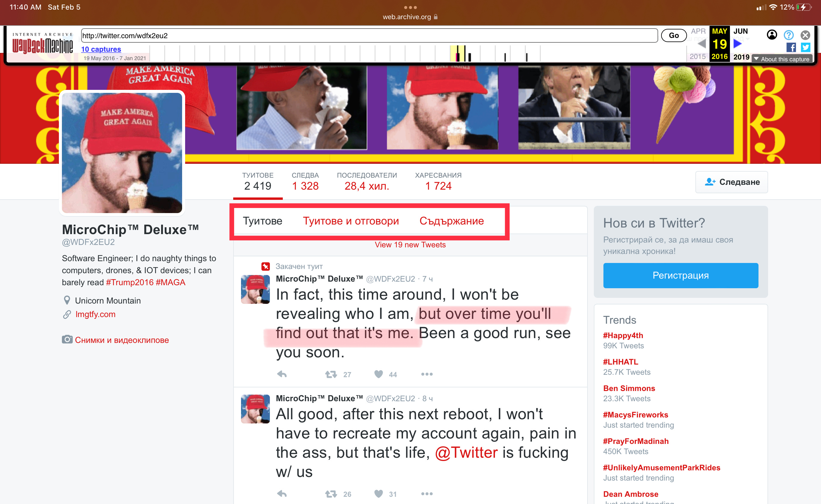The height and width of the screenshot is (504, 821).
Task: Open the #MacysFireworks trend
Action: (x=635, y=415)
